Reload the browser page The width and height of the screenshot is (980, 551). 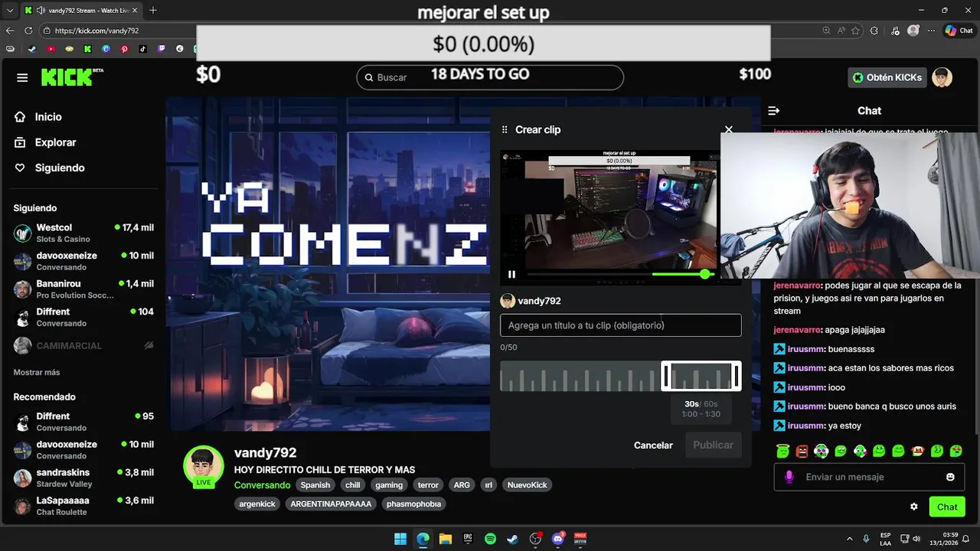coord(28,31)
